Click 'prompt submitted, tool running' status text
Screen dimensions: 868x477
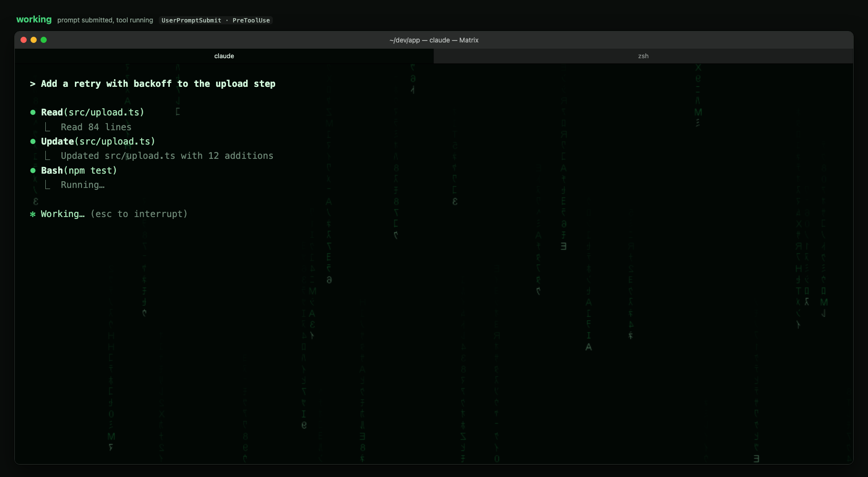click(105, 20)
